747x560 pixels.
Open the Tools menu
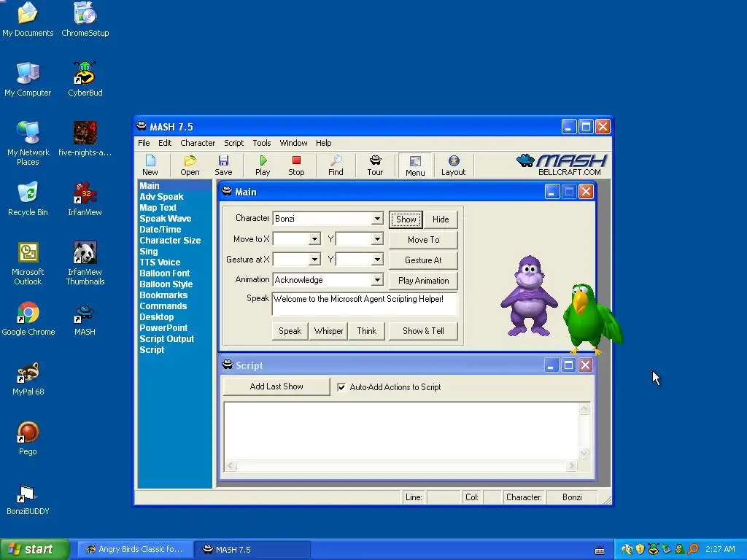tap(262, 143)
